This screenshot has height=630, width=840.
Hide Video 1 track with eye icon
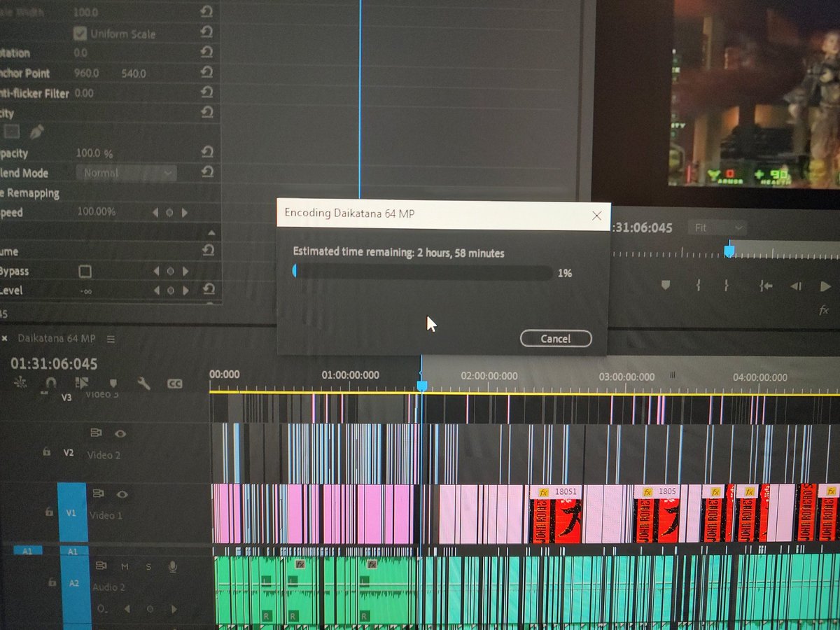pyautogui.click(x=122, y=494)
